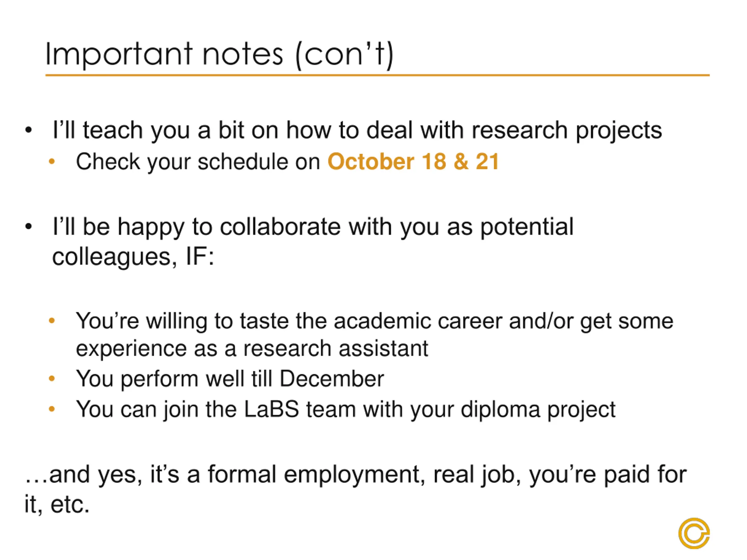
Task: Click the orange bullet before 'Check your schedule'
Action: [52, 161]
